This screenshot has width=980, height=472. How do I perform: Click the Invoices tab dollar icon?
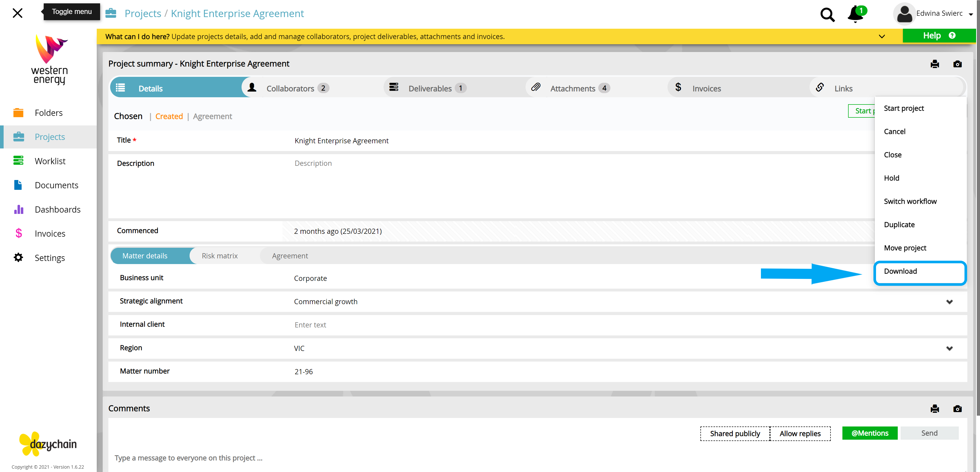(x=678, y=87)
